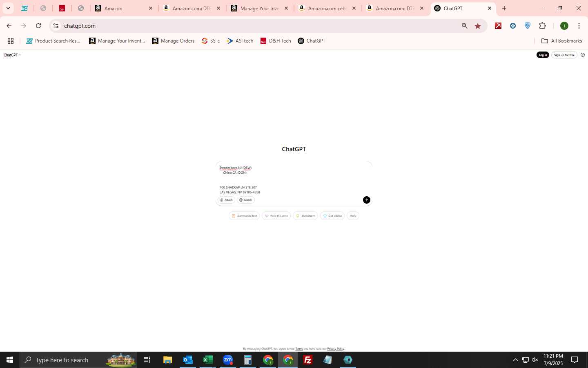
Task: Click the Attach paperclip button
Action: tap(226, 200)
